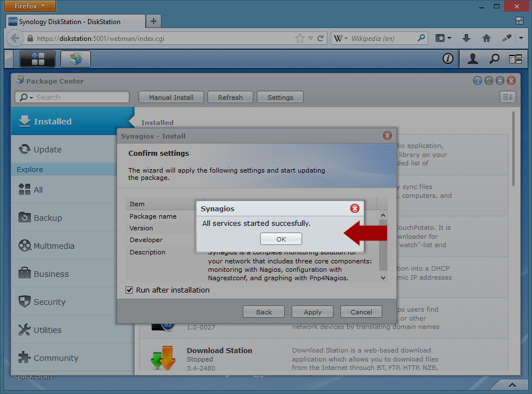Image resolution: width=532 pixels, height=394 pixels.
Task: Open DSM notifications info icon
Action: click(x=448, y=59)
